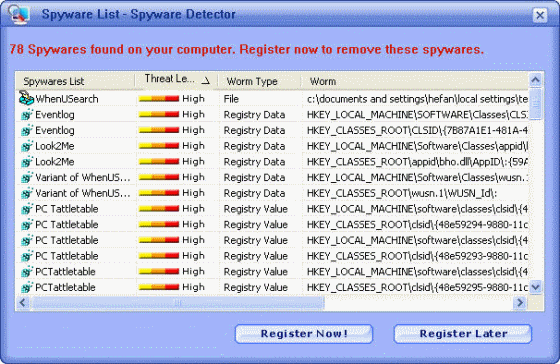560x364 pixels.
Task: Select Registry Data cell in WUSN_Id row
Action: click(x=254, y=193)
